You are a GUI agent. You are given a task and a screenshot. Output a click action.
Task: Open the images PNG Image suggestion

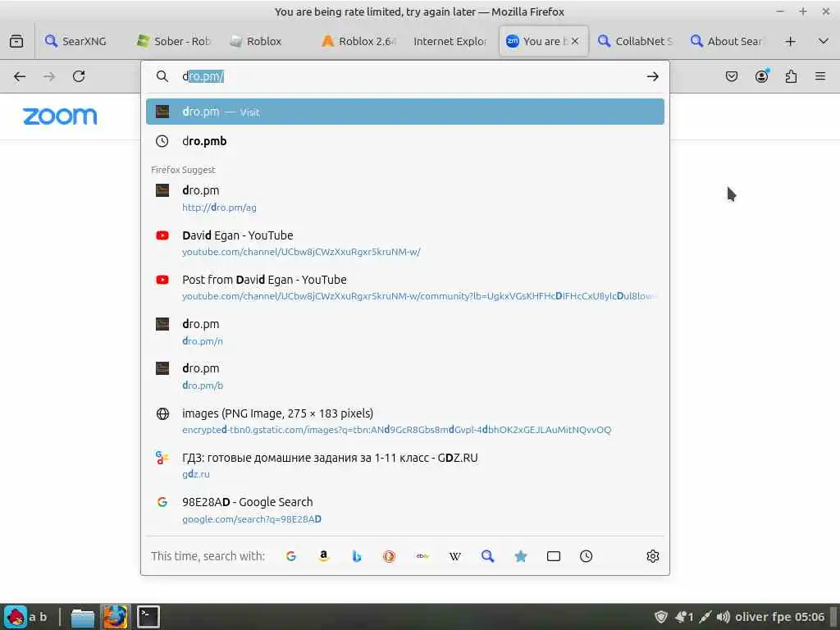[x=405, y=421]
